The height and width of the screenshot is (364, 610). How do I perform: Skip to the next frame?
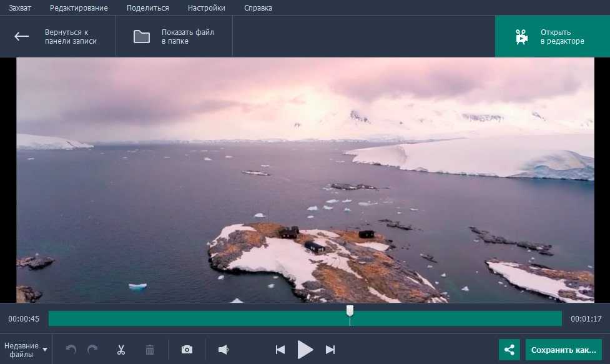[x=330, y=350]
